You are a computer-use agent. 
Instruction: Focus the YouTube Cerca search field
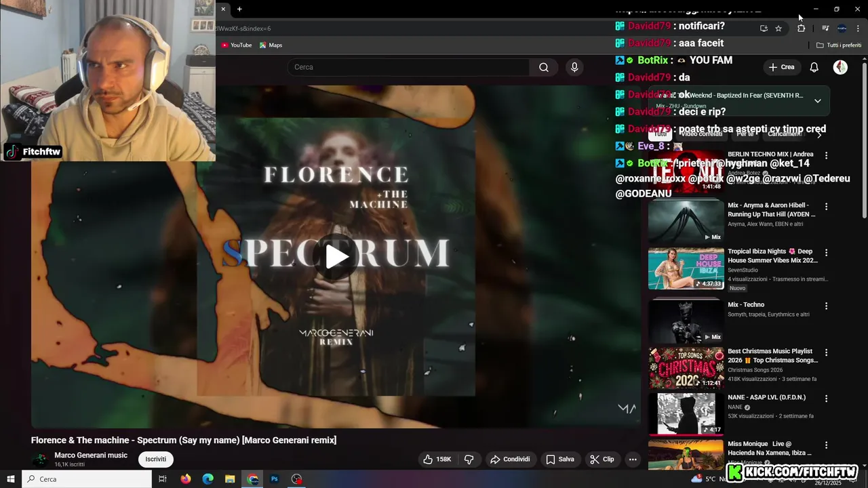(x=409, y=67)
